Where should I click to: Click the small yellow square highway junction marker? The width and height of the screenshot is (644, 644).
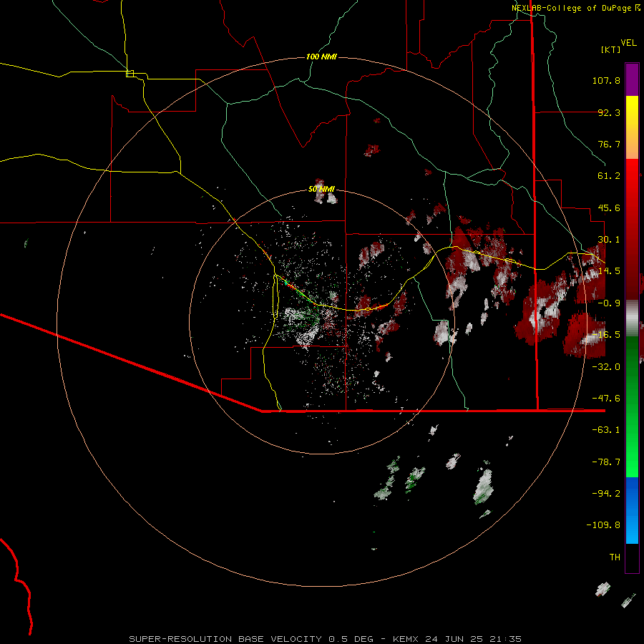[x=130, y=74]
